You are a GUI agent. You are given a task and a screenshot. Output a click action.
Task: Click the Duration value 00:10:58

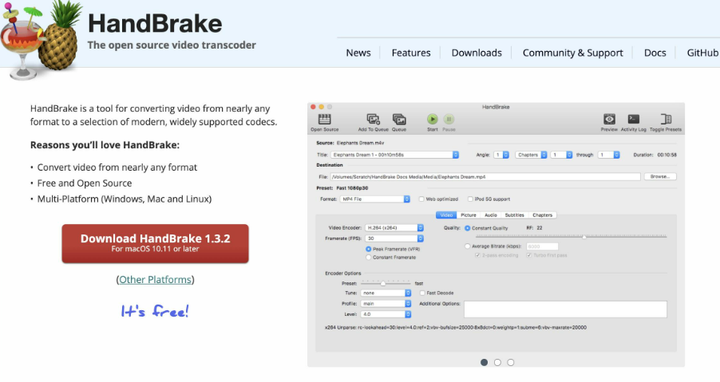click(x=667, y=155)
